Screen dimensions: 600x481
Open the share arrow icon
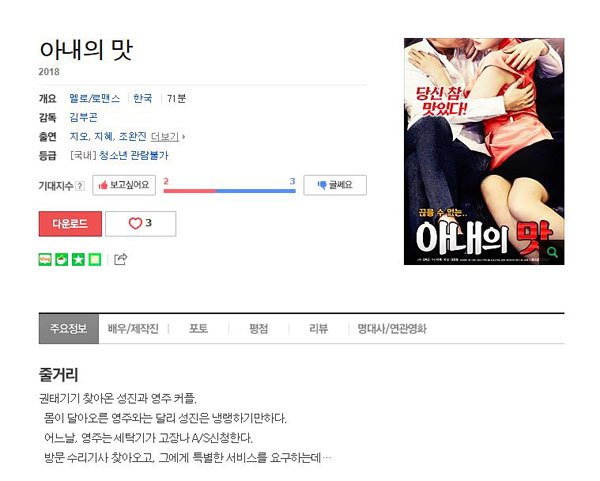121,259
